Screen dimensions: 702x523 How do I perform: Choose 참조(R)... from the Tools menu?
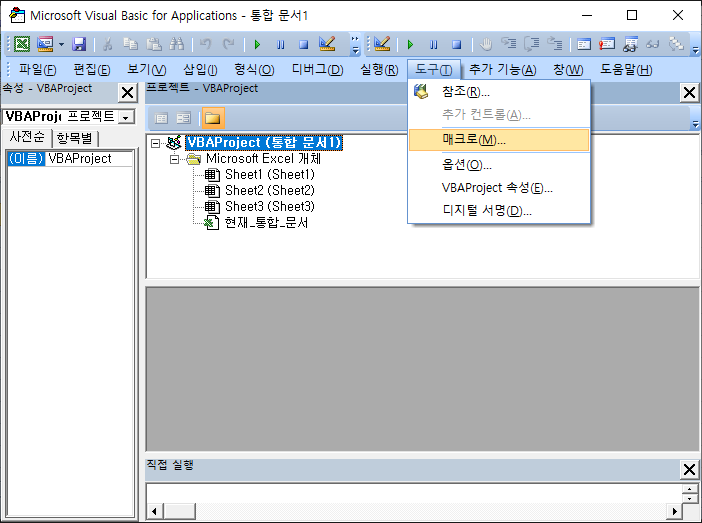point(499,92)
